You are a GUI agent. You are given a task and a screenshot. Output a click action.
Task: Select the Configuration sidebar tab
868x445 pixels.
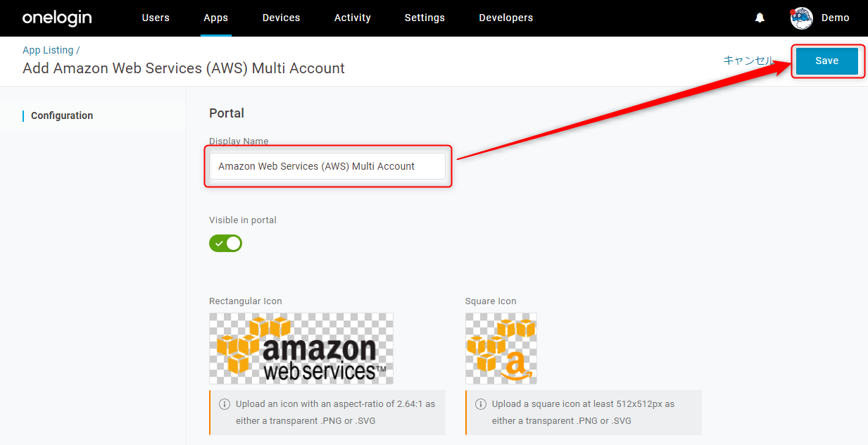(x=62, y=115)
